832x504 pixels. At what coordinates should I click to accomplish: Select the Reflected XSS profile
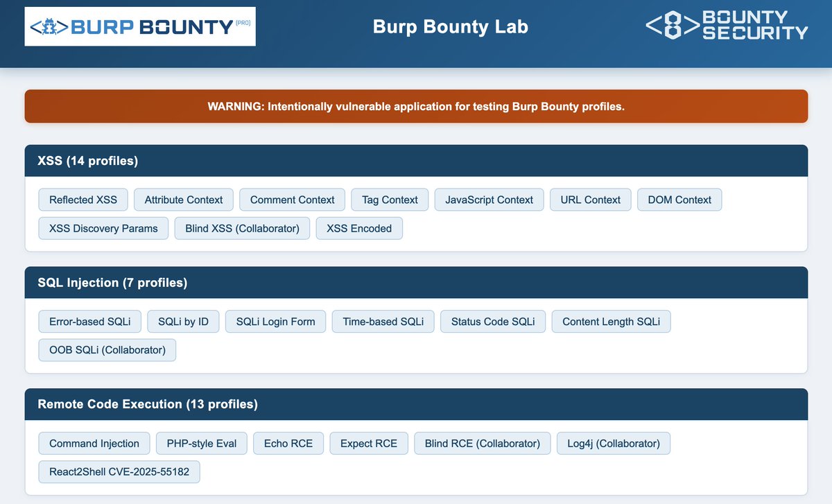click(83, 199)
